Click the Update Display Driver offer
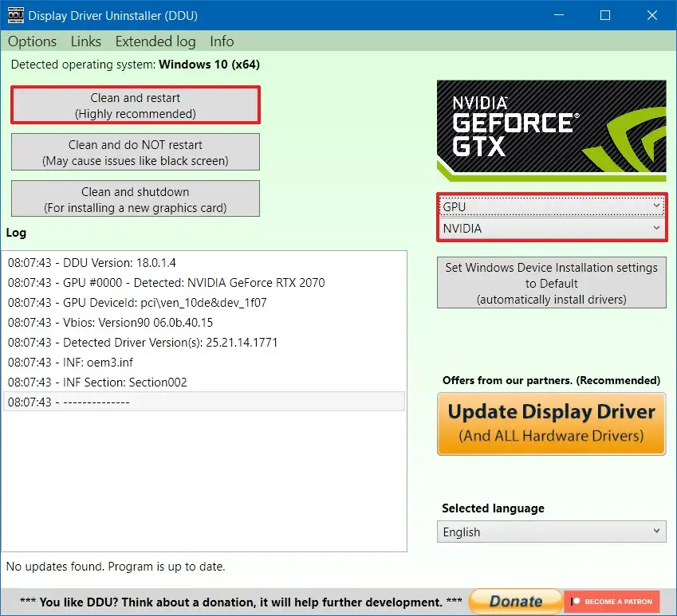Image resolution: width=677 pixels, height=616 pixels. 551,424
